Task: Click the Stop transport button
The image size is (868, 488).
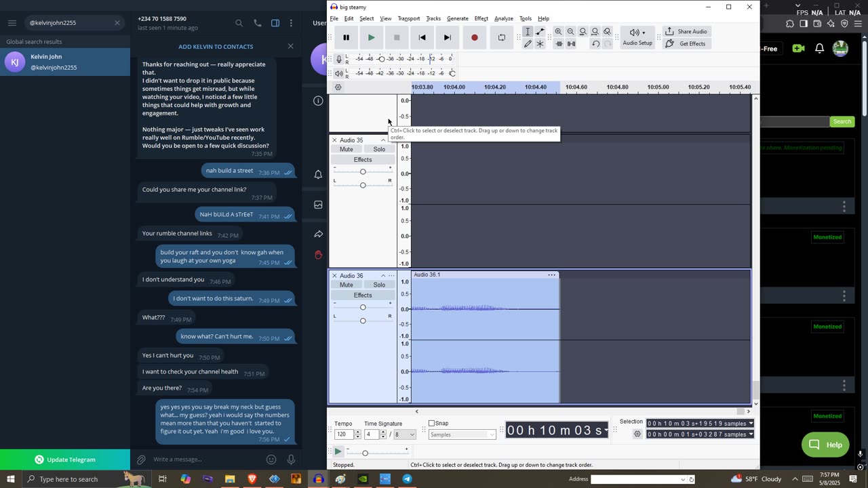Action: pos(397,38)
